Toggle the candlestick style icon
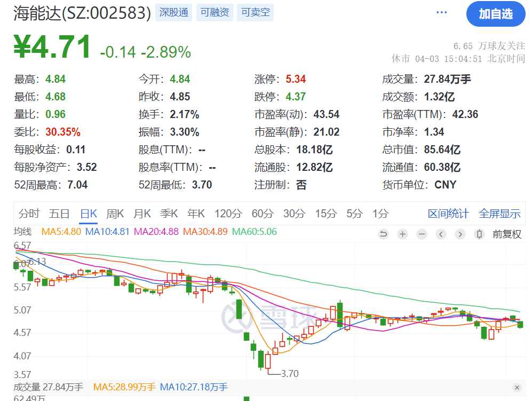 point(479,234)
